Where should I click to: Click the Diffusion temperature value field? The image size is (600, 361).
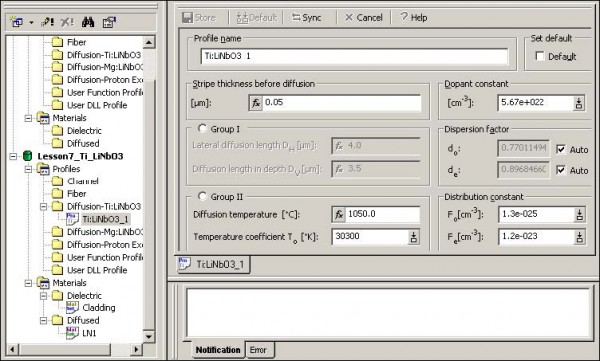[x=383, y=214]
